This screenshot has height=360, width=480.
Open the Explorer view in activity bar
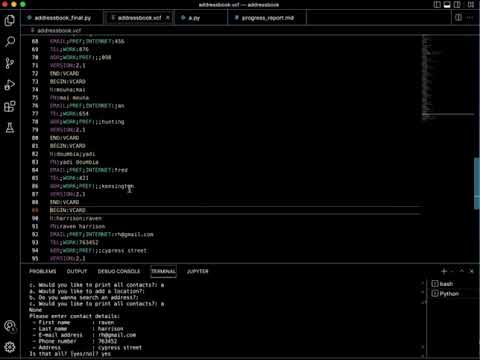click(10, 21)
